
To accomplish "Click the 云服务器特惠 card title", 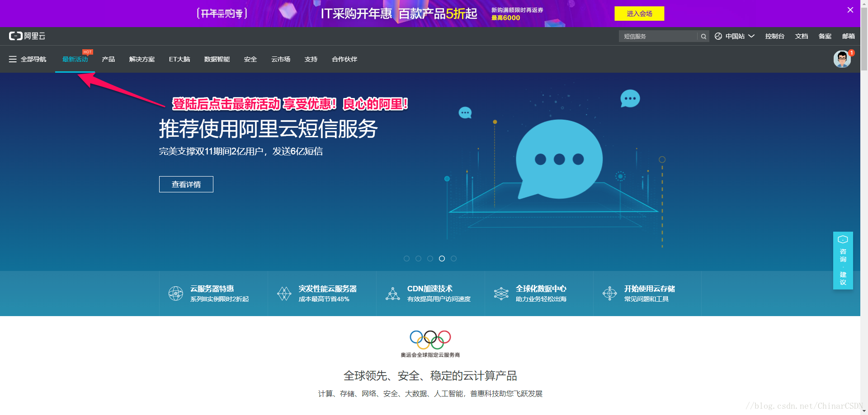I will (212, 289).
